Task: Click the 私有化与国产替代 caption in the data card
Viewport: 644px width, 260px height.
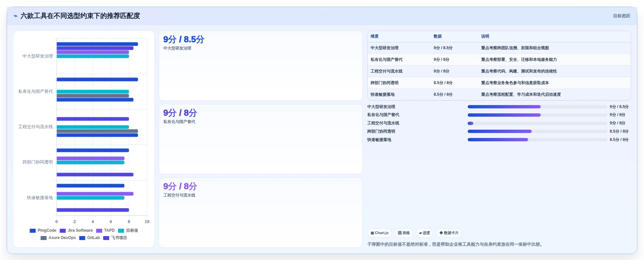Action: tap(179, 122)
